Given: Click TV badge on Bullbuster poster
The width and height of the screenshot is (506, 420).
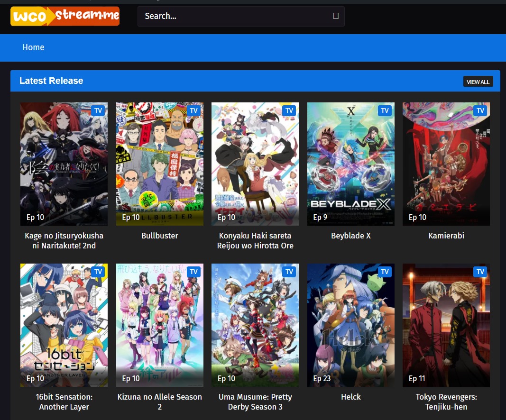Looking at the screenshot, I should [x=193, y=110].
